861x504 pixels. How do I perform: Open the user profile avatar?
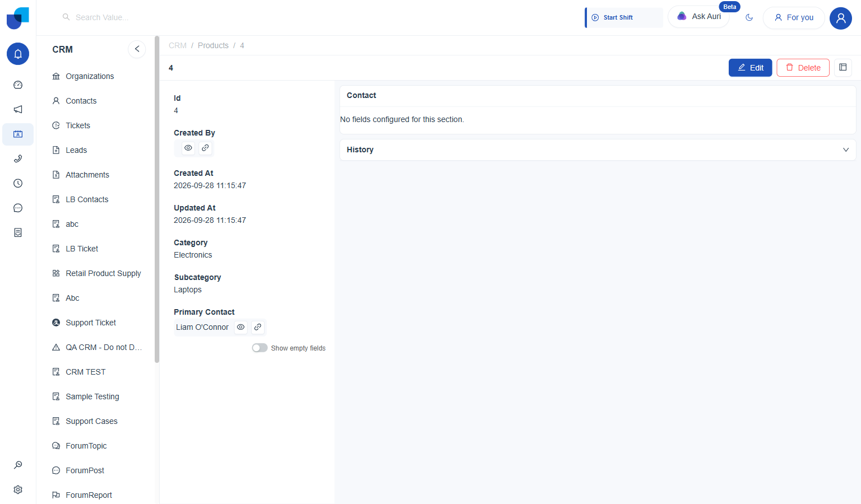pyautogui.click(x=841, y=18)
